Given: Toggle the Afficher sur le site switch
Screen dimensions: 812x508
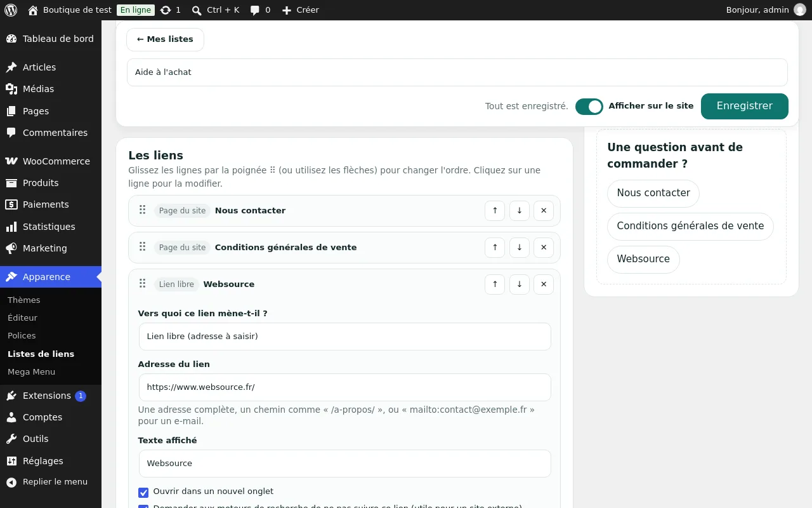Looking at the screenshot, I should click(589, 107).
